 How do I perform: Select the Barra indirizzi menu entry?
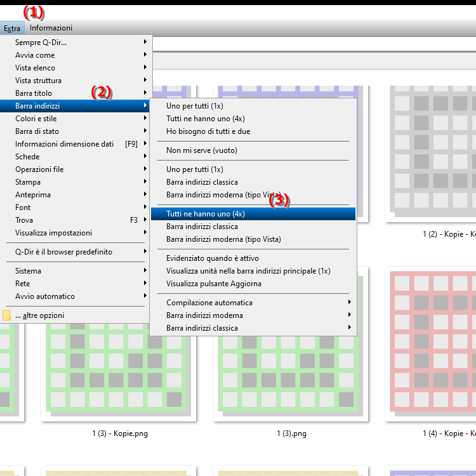tap(75, 106)
